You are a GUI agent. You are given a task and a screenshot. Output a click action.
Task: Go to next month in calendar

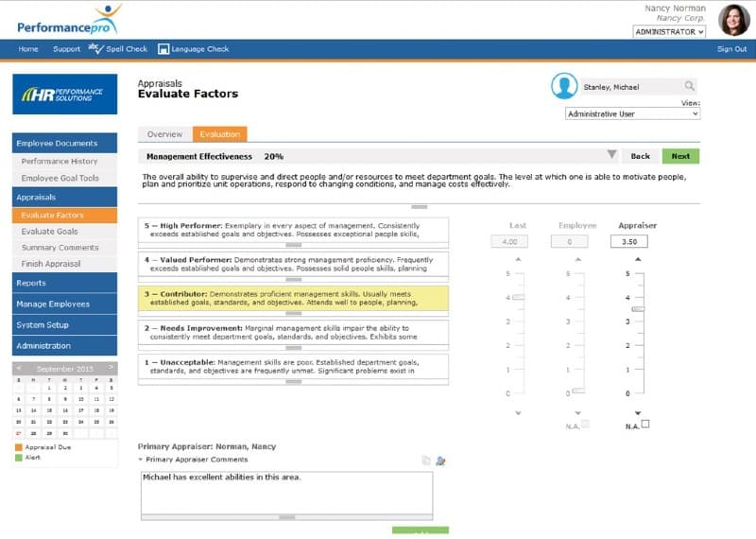coord(111,367)
